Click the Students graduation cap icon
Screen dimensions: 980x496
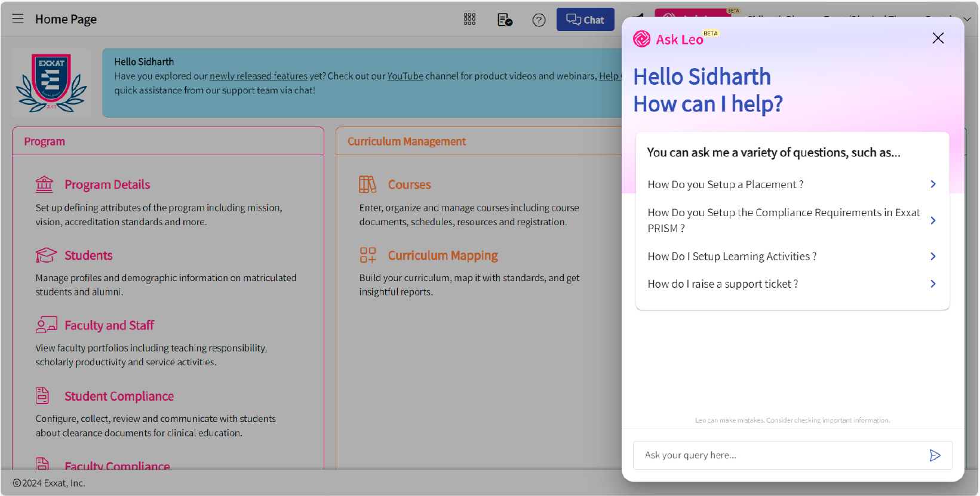tap(46, 255)
